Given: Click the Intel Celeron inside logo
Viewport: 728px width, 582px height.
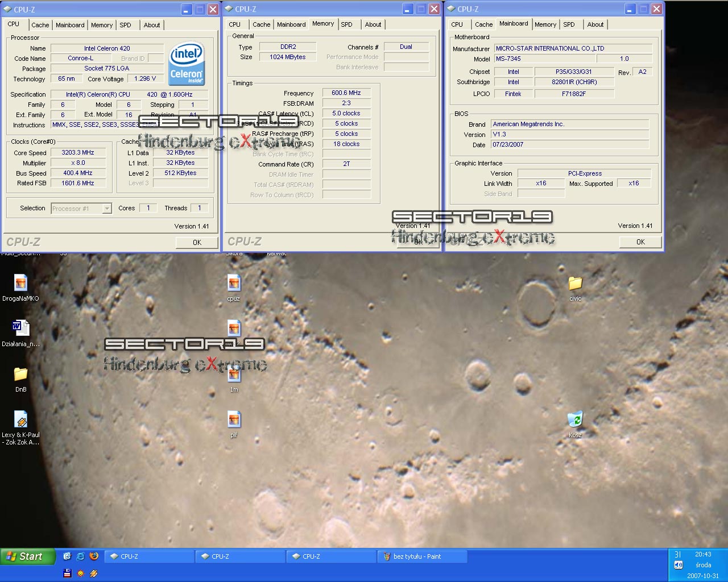Looking at the screenshot, I should point(187,64).
